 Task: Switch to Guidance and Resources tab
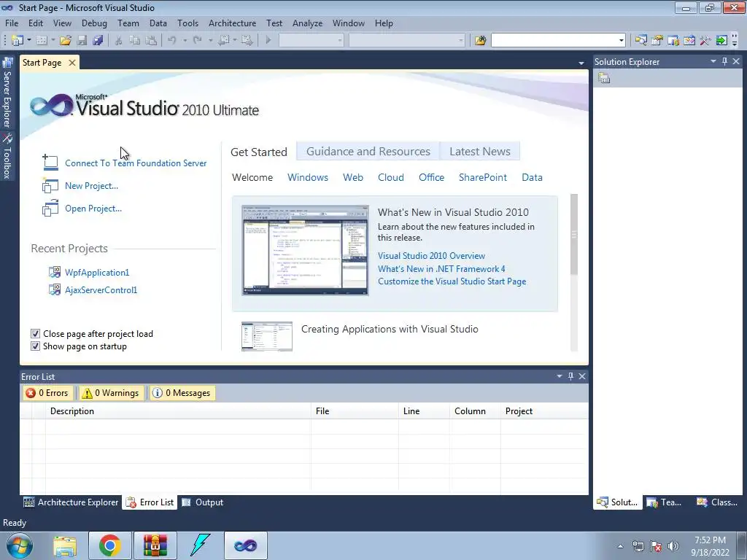point(368,152)
